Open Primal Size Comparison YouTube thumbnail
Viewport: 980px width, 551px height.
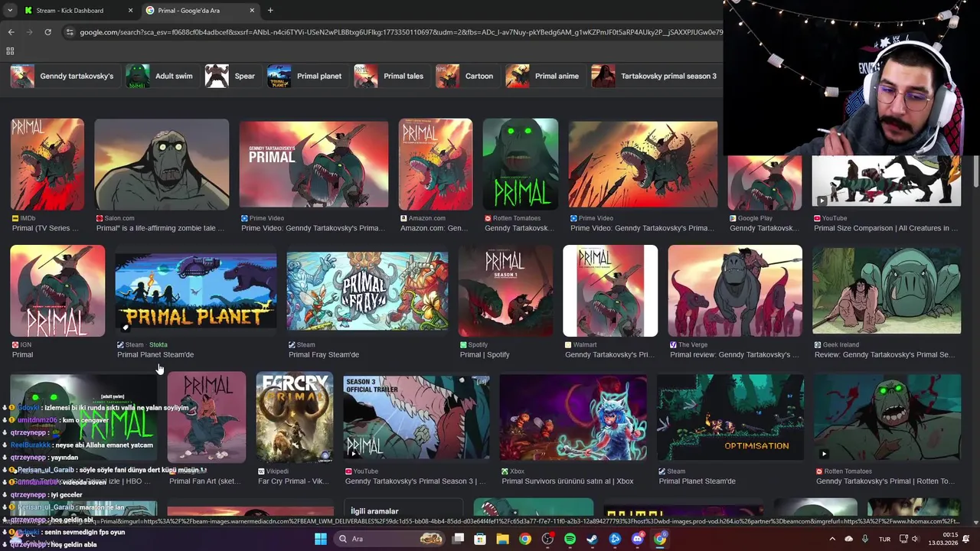[x=887, y=183]
